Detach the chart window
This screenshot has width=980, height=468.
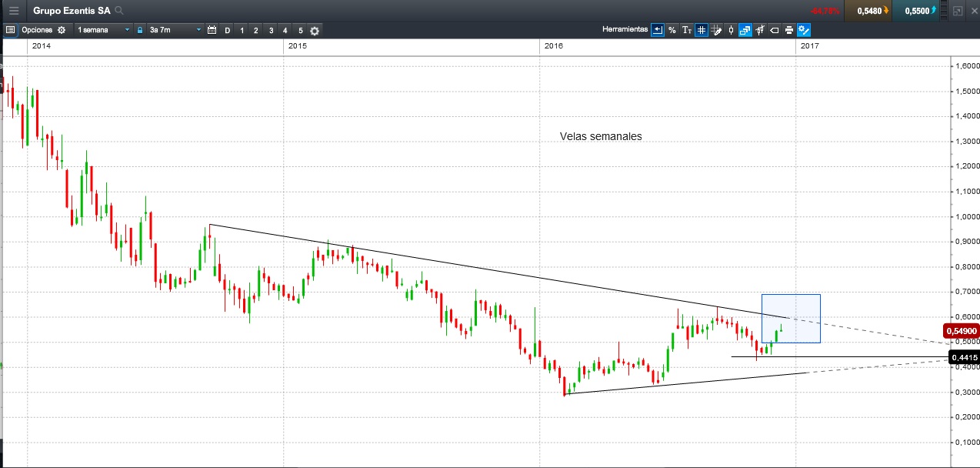tap(957, 11)
